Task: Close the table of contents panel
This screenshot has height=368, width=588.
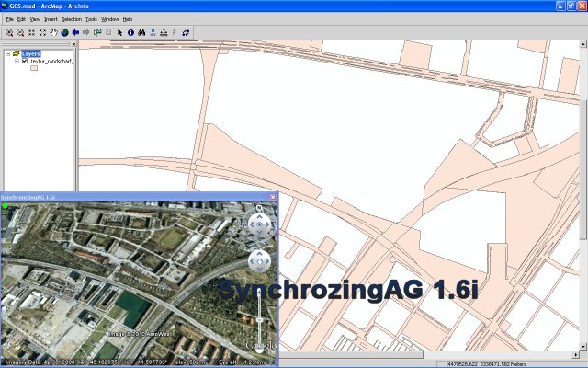Action: (x=73, y=45)
